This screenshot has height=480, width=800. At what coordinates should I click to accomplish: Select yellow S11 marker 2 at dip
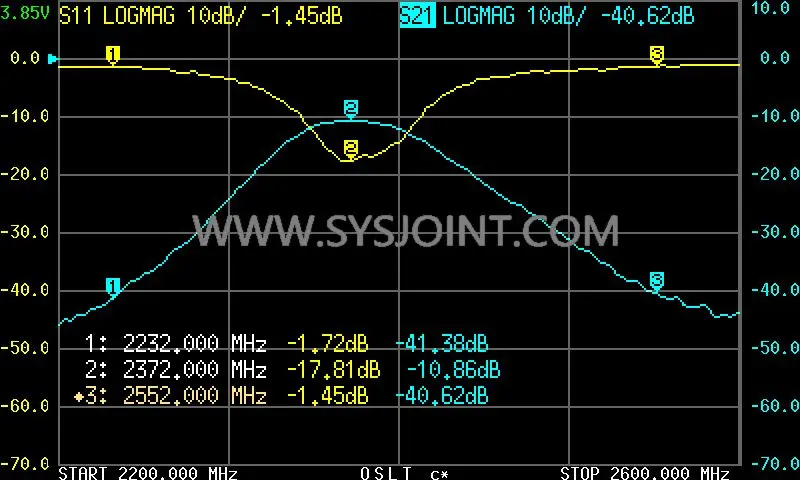[351, 149]
